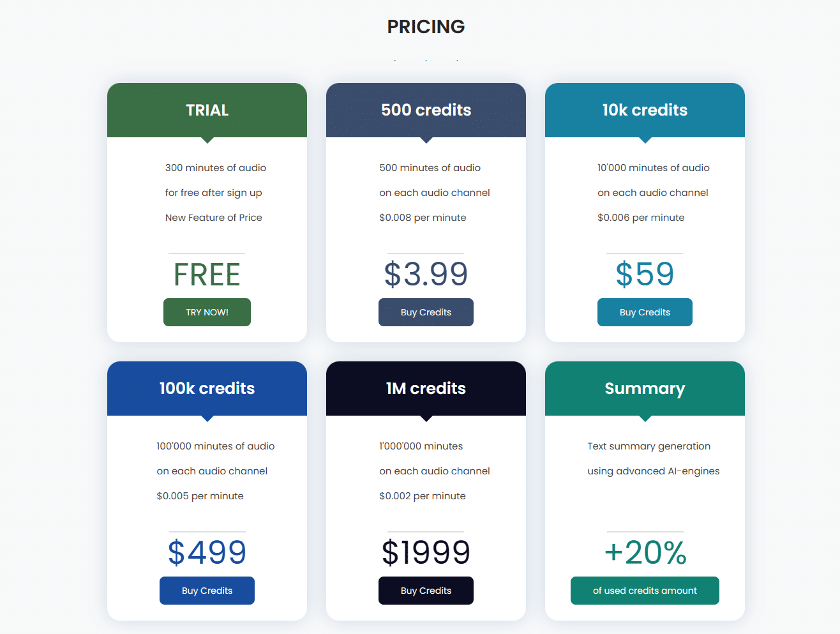
Task: Select the Summary card header
Action: (x=645, y=388)
